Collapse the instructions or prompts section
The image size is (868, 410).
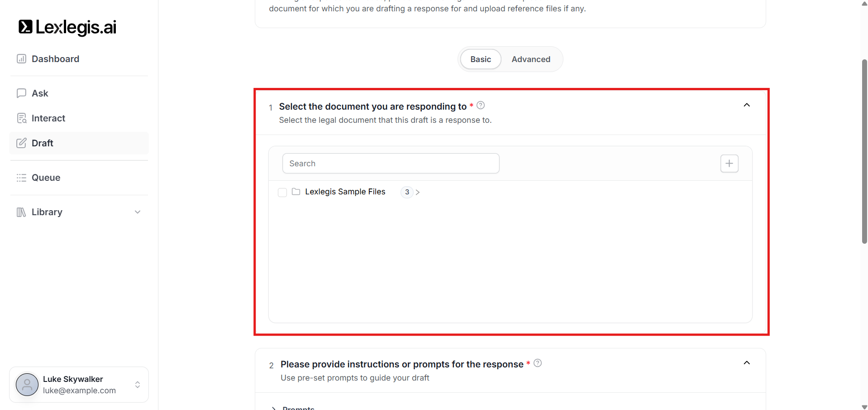747,363
